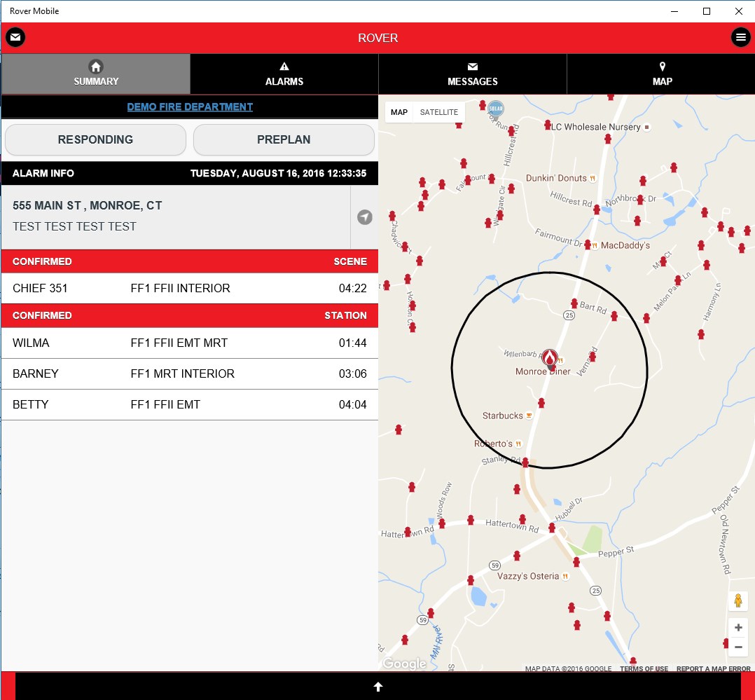Select the Summary tab
Viewport: 755px width, 700px height.
click(96, 74)
